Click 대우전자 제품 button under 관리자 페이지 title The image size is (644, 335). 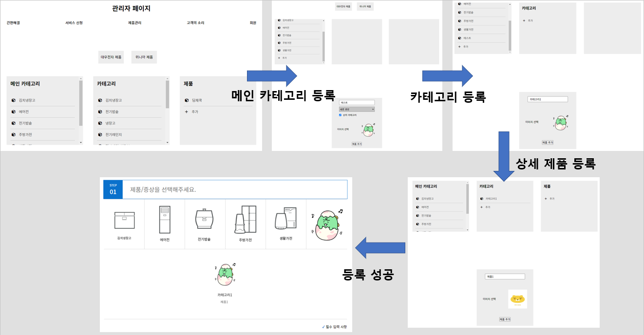[x=111, y=57]
